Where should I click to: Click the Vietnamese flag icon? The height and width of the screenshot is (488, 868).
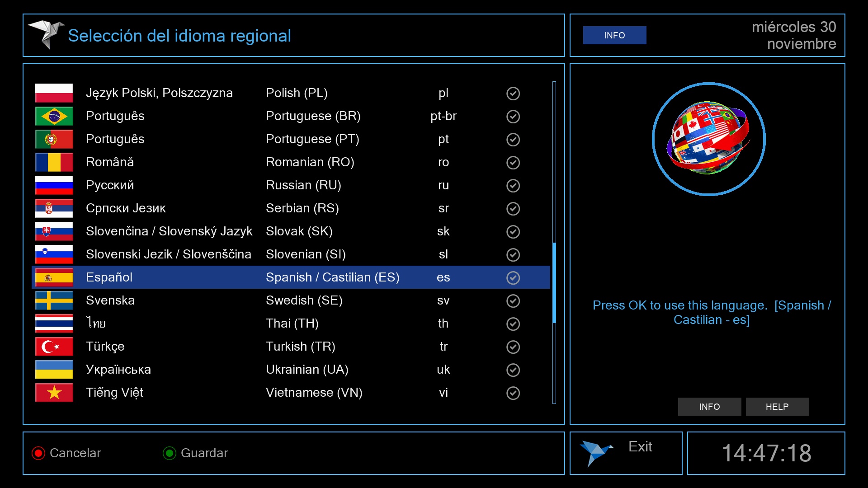(54, 393)
